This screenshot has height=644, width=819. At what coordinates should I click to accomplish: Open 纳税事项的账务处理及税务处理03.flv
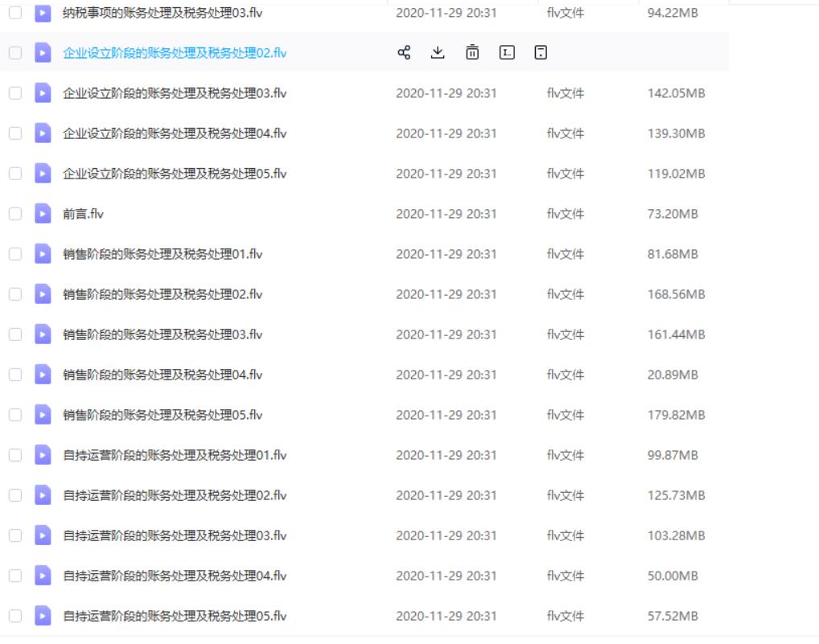(163, 13)
